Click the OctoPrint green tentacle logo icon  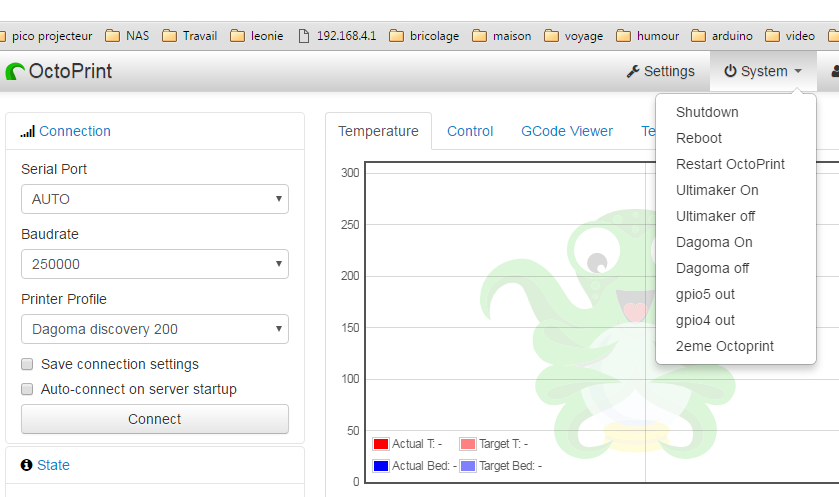tap(15, 71)
